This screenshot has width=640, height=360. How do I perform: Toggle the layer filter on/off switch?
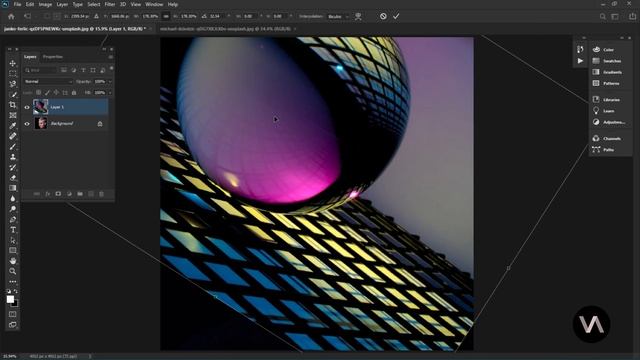[x=111, y=69]
